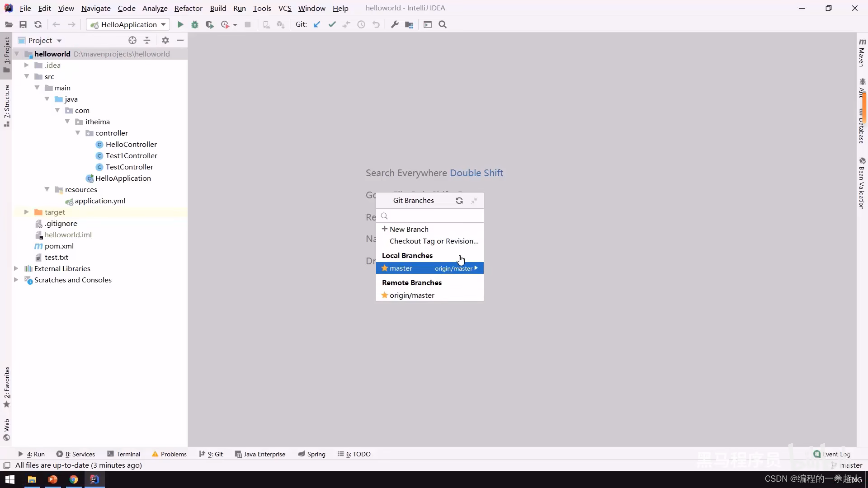Image resolution: width=868 pixels, height=488 pixels.
Task: Click the Search Everywhere magnifier icon
Action: click(442, 24)
